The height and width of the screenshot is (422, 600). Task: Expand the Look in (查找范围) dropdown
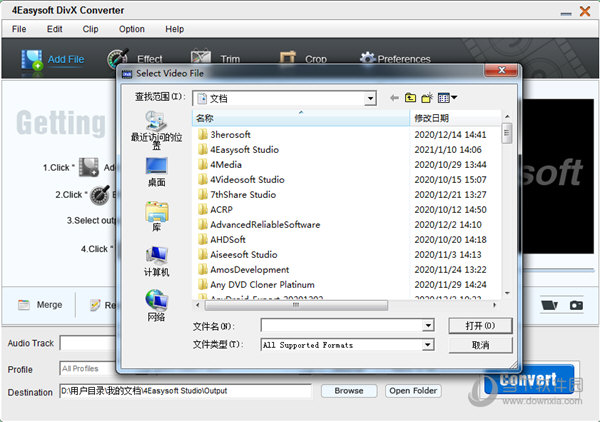pos(370,99)
